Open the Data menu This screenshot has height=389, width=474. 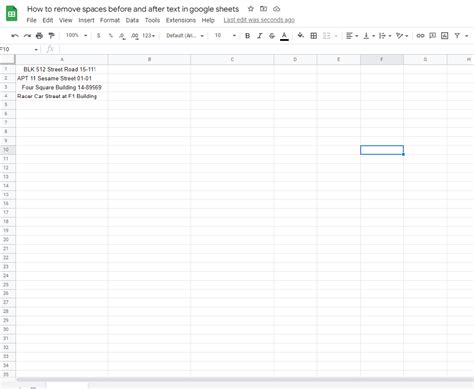pos(132,20)
